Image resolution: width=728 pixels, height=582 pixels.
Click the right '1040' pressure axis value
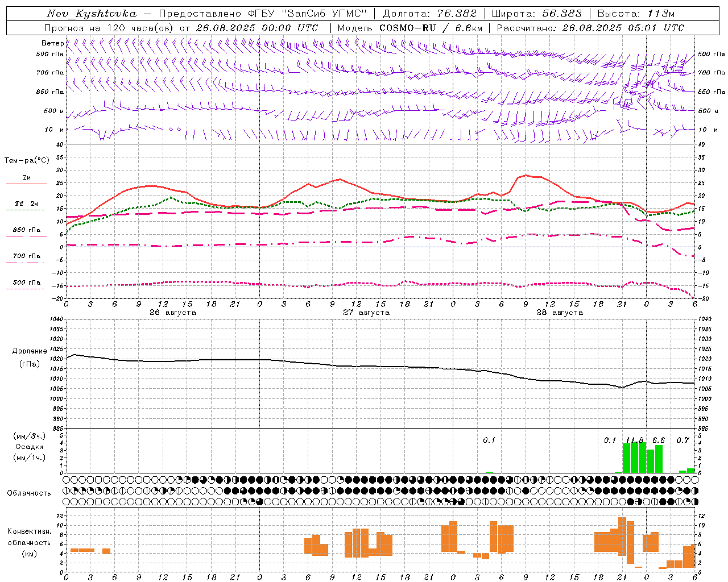coord(704,319)
